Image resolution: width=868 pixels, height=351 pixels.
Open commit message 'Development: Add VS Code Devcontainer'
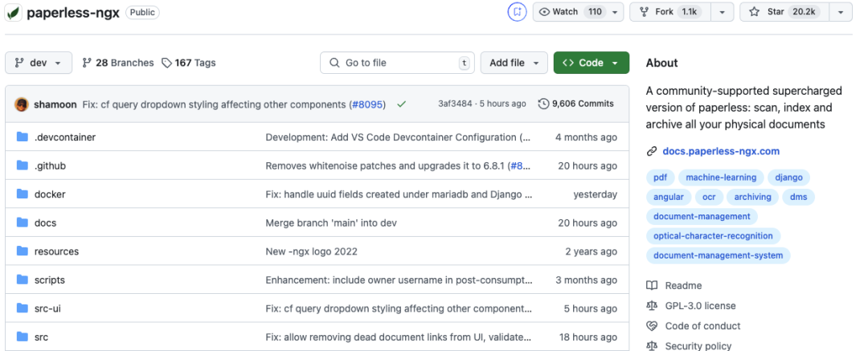point(398,137)
